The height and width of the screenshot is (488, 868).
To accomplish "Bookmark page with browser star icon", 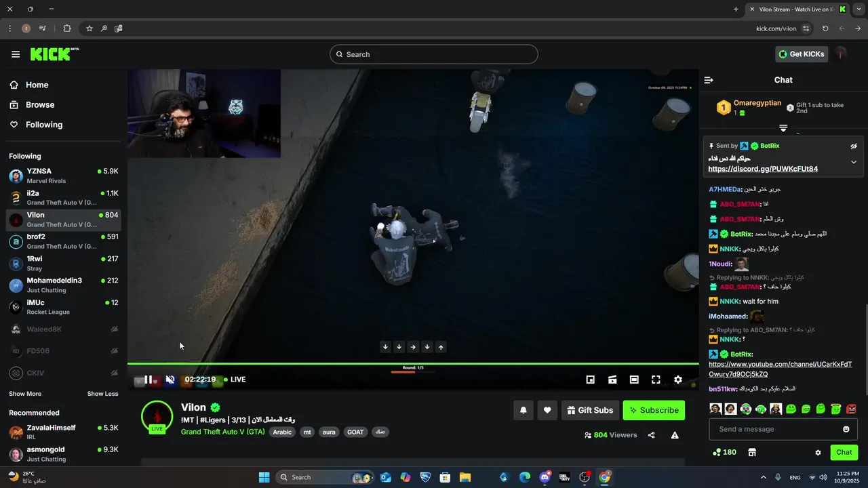I will [x=89, y=28].
